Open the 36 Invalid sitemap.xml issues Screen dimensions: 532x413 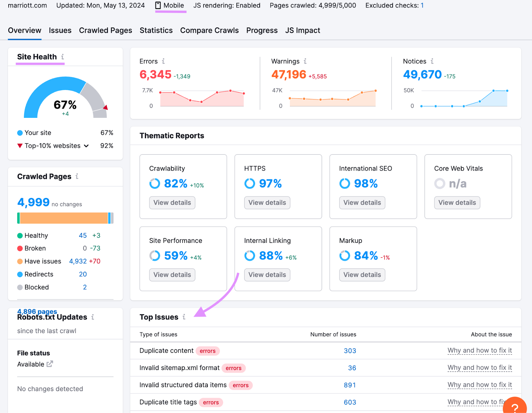pos(352,368)
